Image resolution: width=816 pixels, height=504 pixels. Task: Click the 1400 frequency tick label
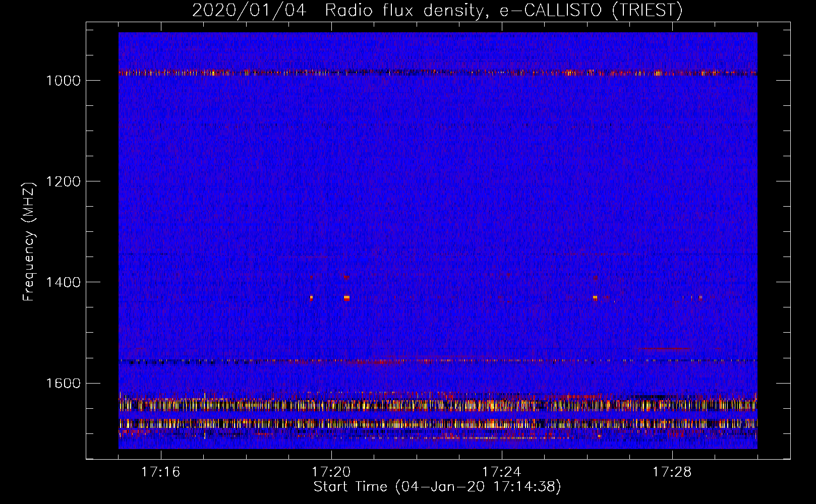pos(63,282)
